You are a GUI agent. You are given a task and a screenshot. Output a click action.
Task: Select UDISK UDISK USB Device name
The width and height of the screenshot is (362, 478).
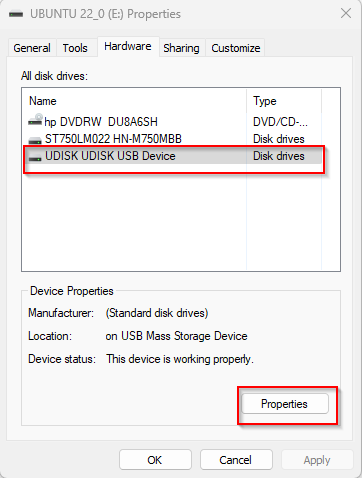click(x=110, y=156)
